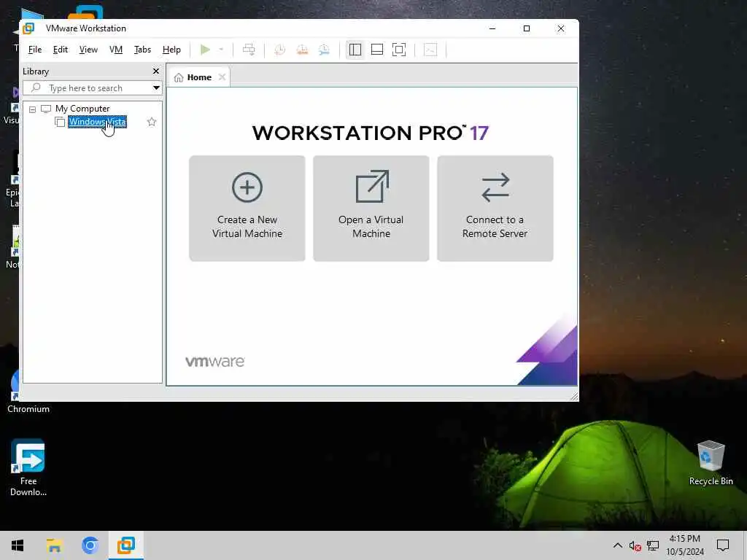The image size is (747, 560).
Task: Select the Windows Vista virtual machine
Action: pos(97,122)
